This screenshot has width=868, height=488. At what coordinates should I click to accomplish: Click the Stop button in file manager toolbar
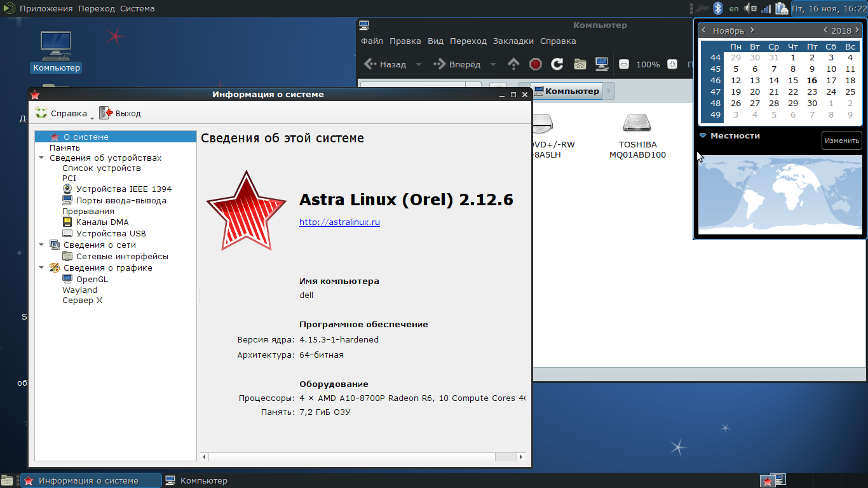(536, 64)
